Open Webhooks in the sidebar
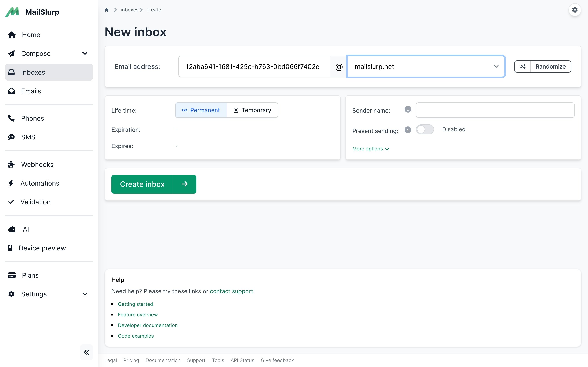The width and height of the screenshot is (588, 367). pos(37,164)
